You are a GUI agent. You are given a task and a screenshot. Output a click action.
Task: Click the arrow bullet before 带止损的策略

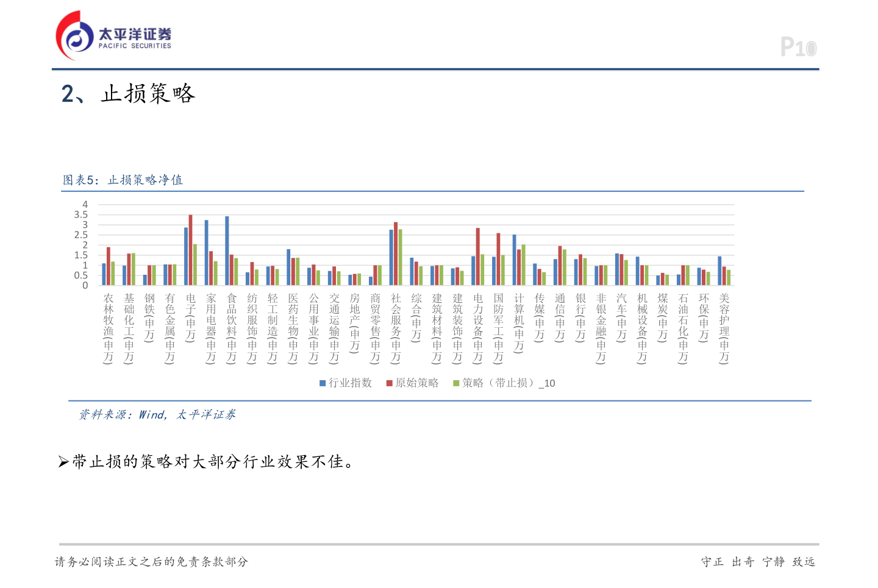click(63, 462)
